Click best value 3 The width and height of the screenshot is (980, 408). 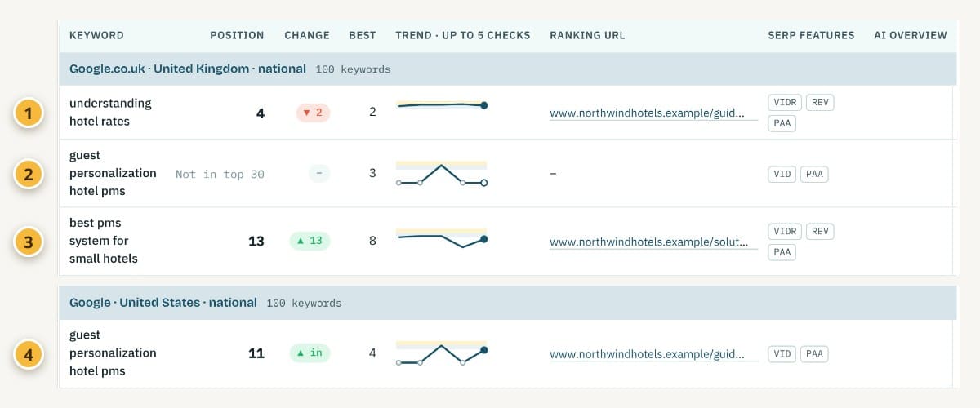point(372,173)
